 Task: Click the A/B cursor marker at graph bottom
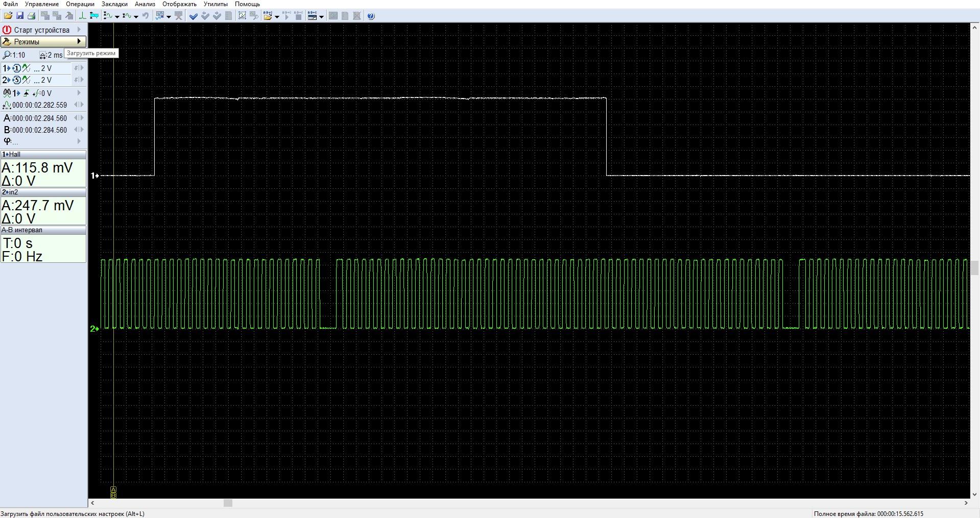[x=113, y=492]
